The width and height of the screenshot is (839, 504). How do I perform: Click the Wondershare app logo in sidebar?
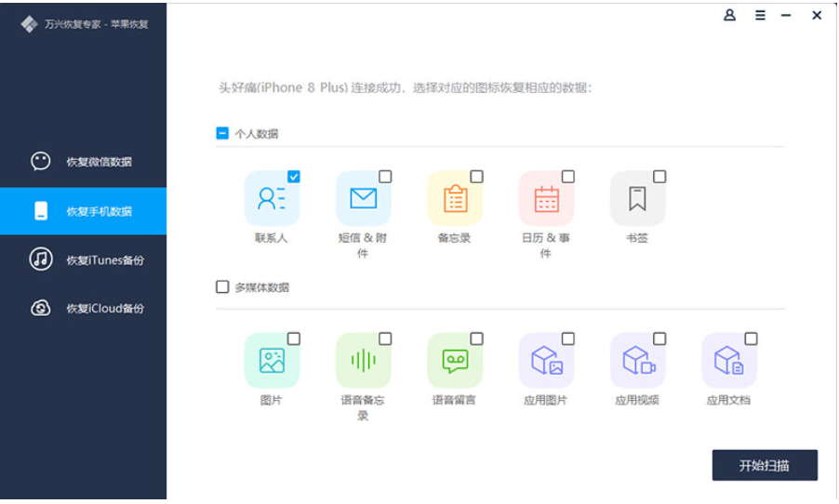(x=29, y=24)
